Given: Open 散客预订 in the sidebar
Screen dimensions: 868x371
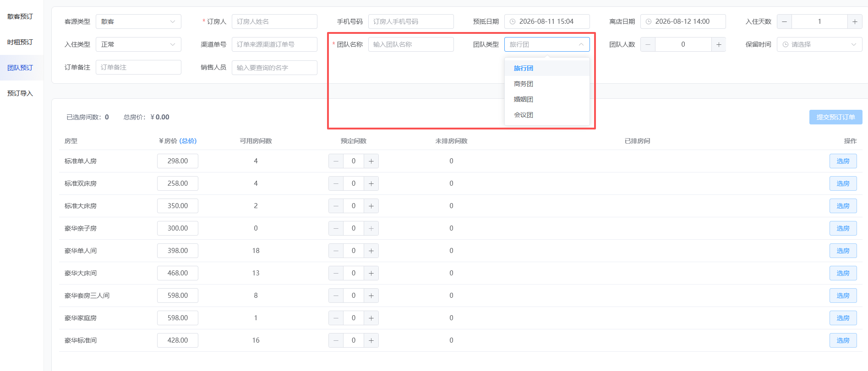Looking at the screenshot, I should [22, 16].
